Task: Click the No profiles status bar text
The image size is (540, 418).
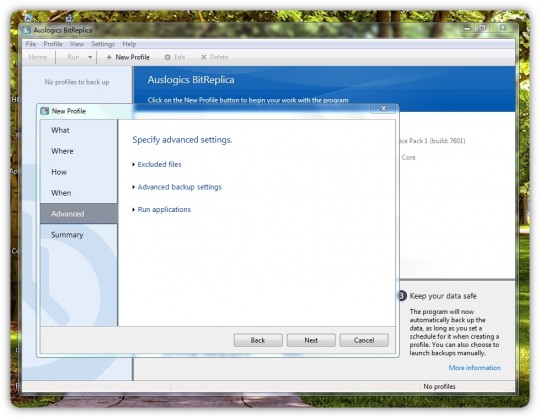Action: click(x=439, y=387)
